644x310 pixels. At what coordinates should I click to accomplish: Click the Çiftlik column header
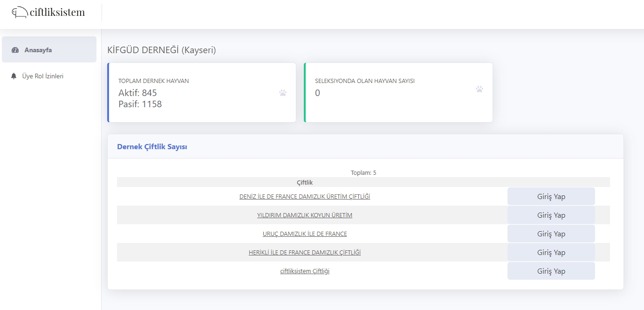305,182
